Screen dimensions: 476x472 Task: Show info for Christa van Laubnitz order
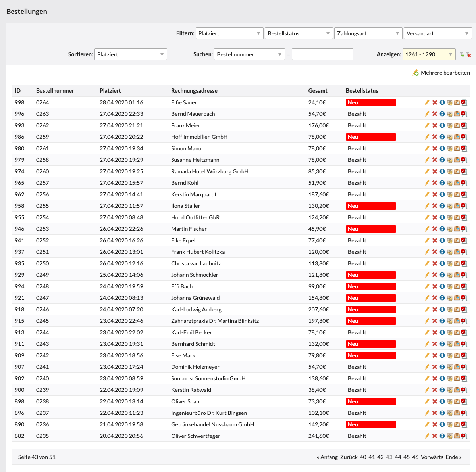click(x=442, y=263)
